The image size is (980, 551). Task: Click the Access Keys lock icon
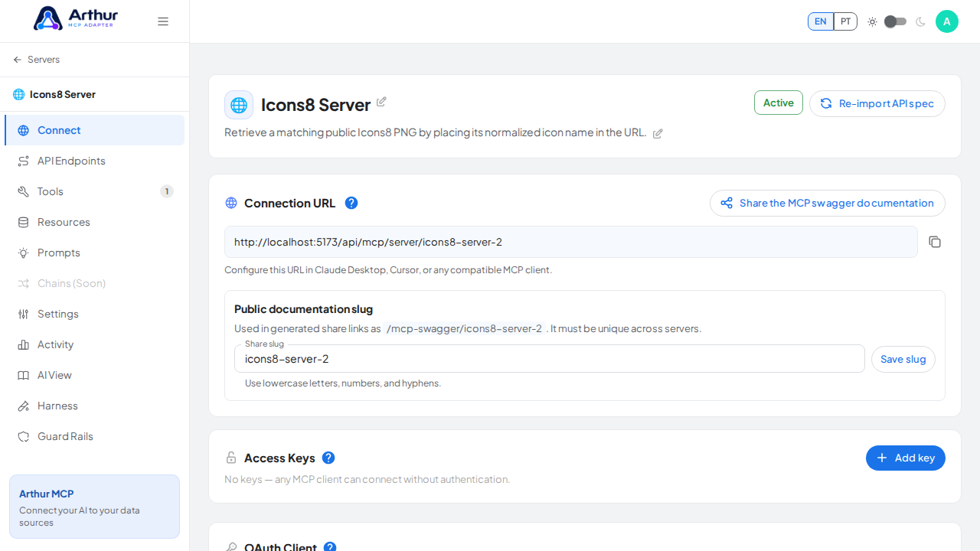tap(231, 458)
